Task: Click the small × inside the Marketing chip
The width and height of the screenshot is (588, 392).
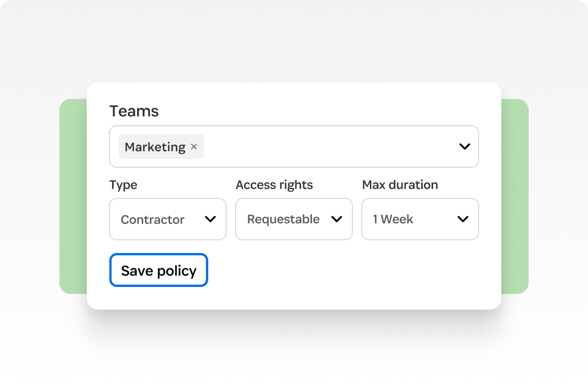Action: [194, 147]
